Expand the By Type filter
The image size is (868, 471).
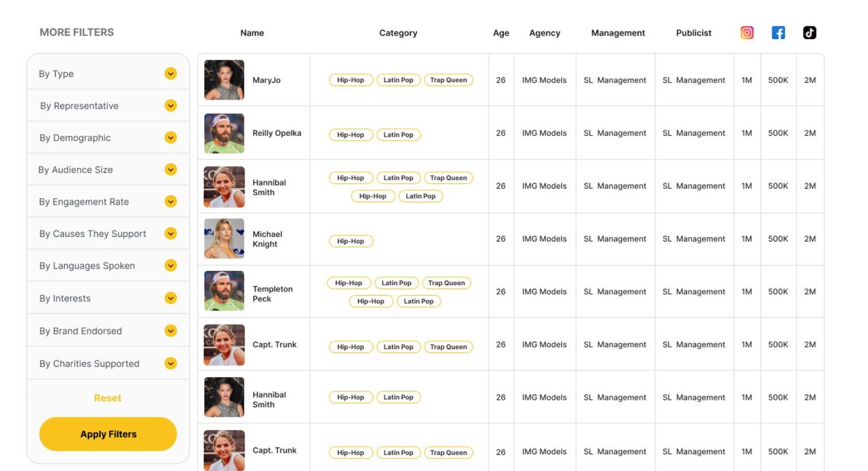pos(171,74)
